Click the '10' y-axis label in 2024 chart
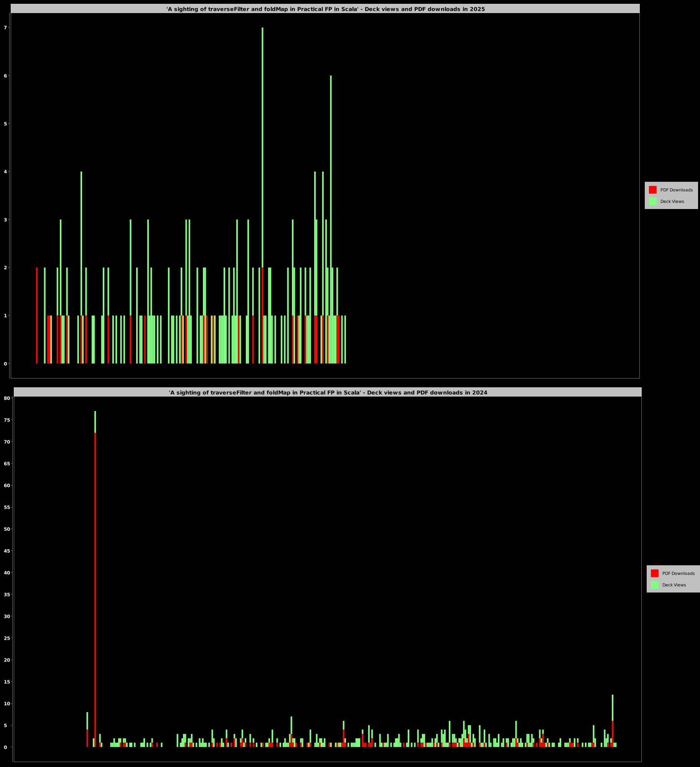The height and width of the screenshot is (767, 700). pyautogui.click(x=7, y=704)
